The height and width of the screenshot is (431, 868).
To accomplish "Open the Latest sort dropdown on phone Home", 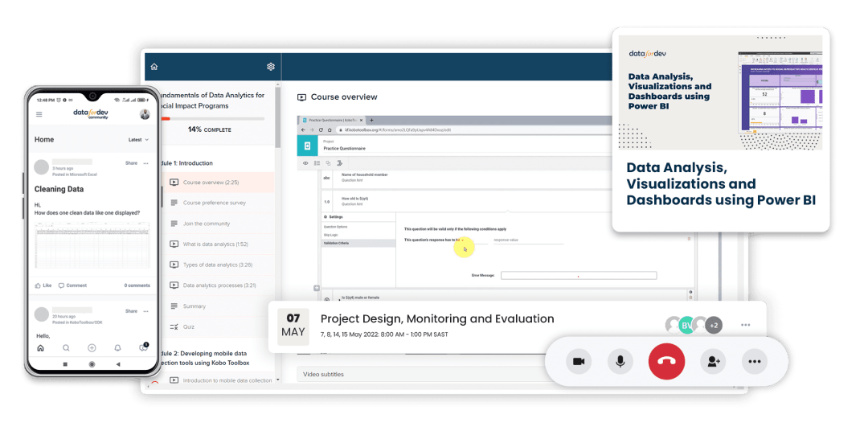I will coord(138,140).
